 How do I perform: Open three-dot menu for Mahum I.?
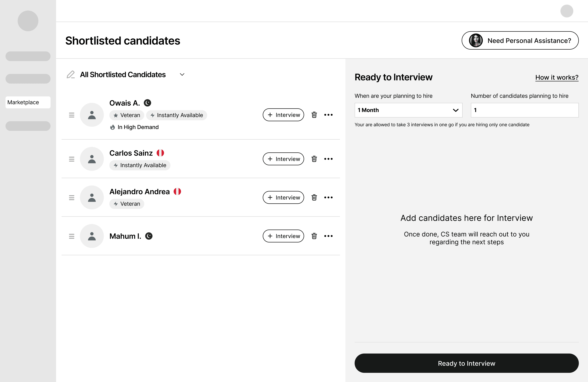point(328,236)
